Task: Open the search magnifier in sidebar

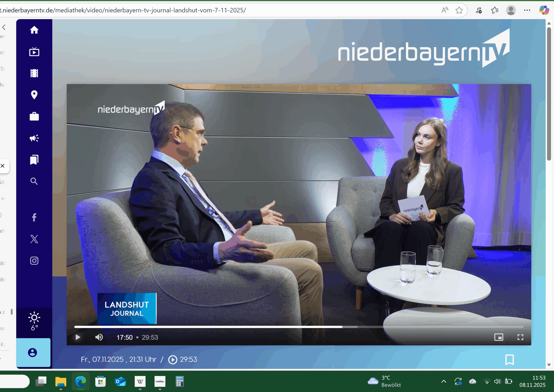Action: tap(34, 181)
